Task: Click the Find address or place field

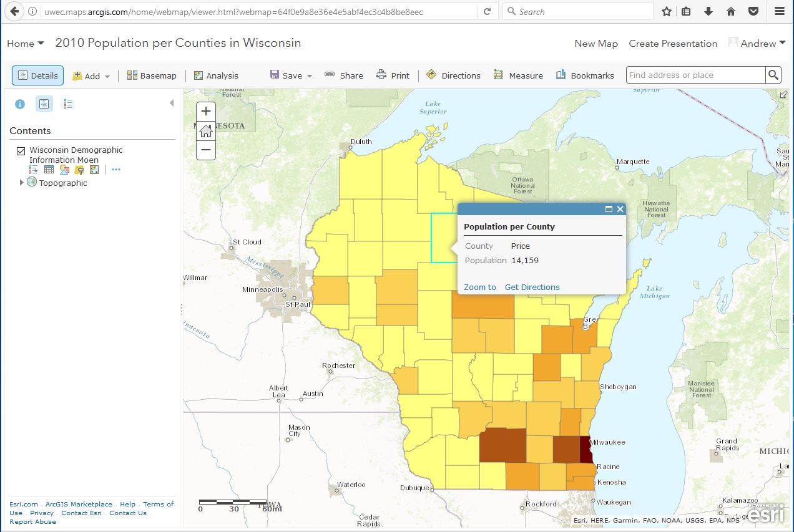Action: [695, 75]
